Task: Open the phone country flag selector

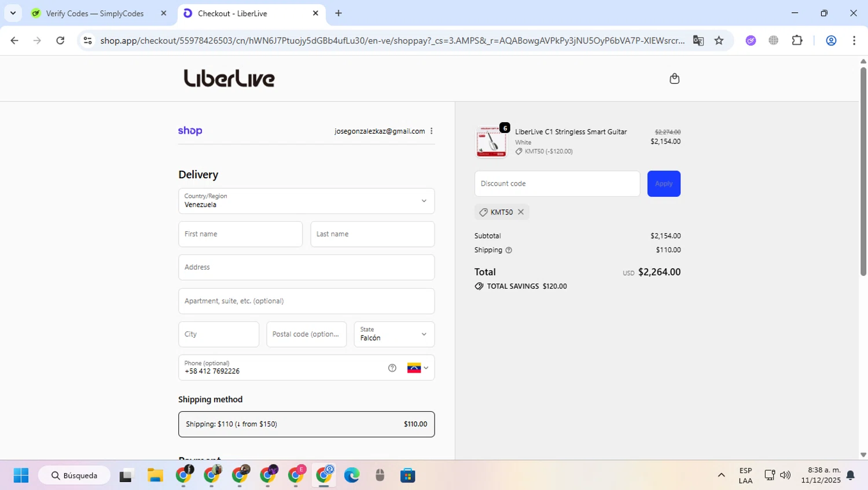Action: [418, 368]
